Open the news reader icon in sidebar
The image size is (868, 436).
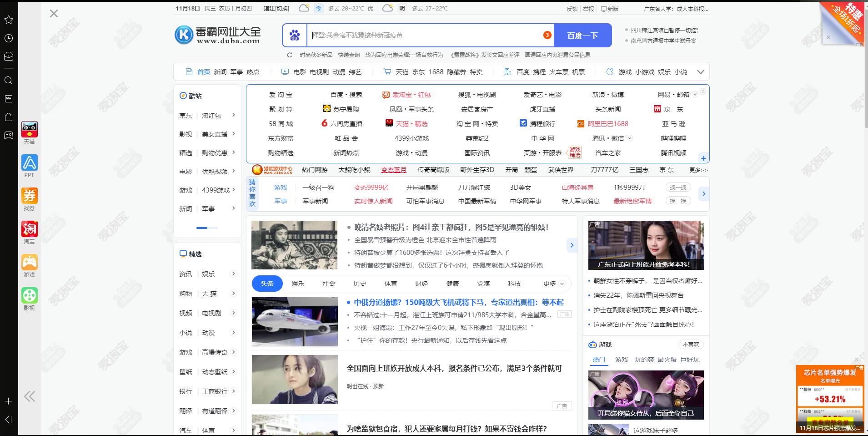coord(9,99)
